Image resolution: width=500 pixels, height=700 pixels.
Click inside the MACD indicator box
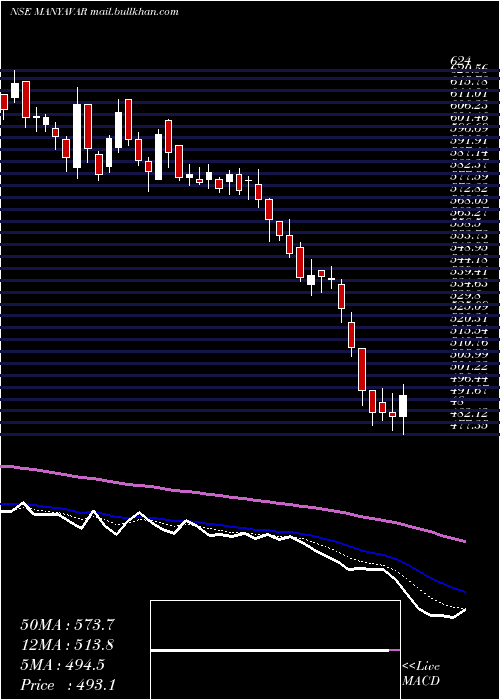click(275, 650)
